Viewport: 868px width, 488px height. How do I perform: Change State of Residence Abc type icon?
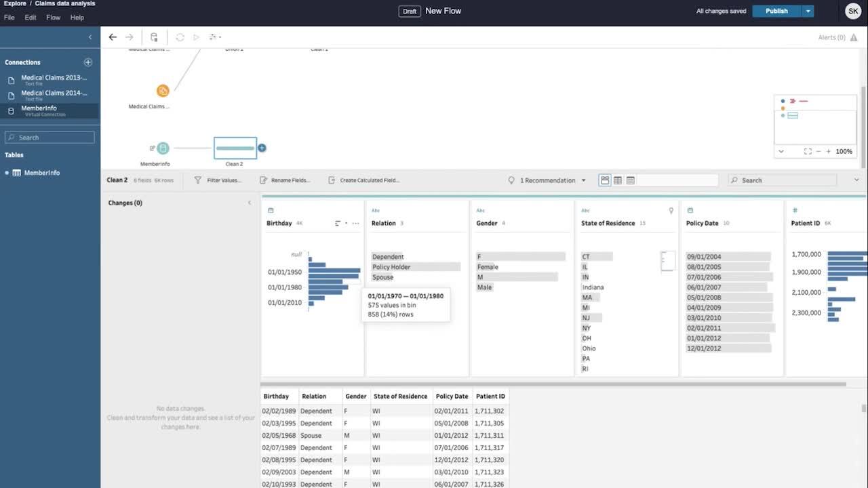[x=586, y=211]
